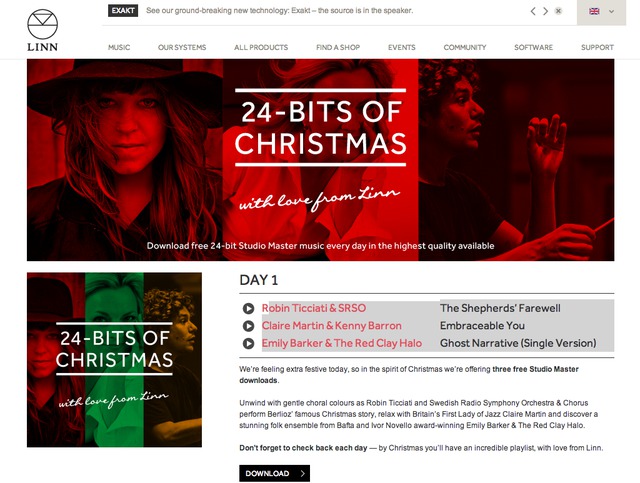This screenshot has height=483, width=640.
Task: Play the Emily Barker track preview
Action: (x=248, y=343)
